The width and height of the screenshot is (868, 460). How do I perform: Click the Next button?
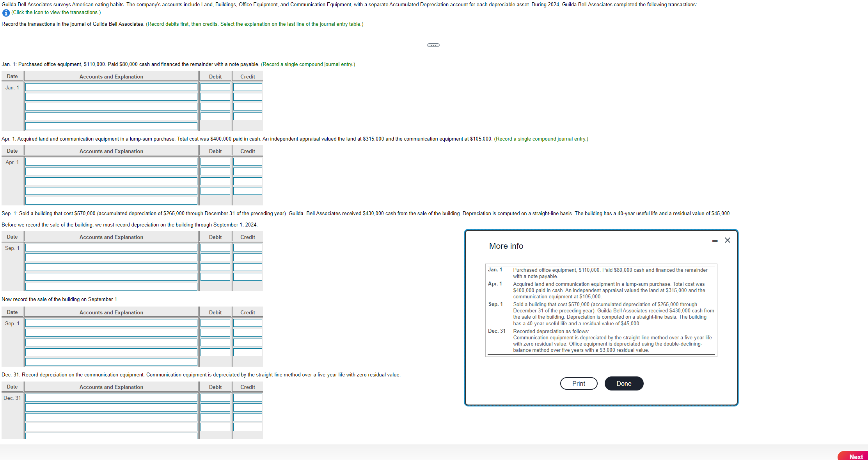(856, 456)
